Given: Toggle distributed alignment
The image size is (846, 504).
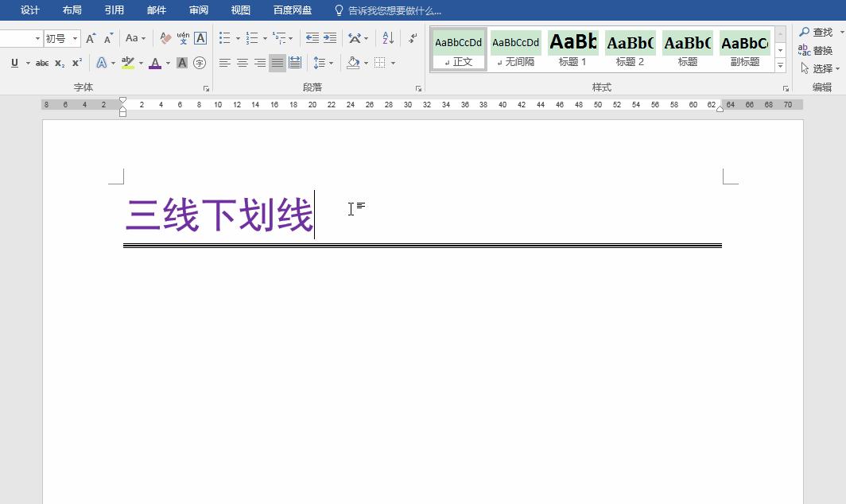Looking at the screenshot, I should [x=293, y=63].
